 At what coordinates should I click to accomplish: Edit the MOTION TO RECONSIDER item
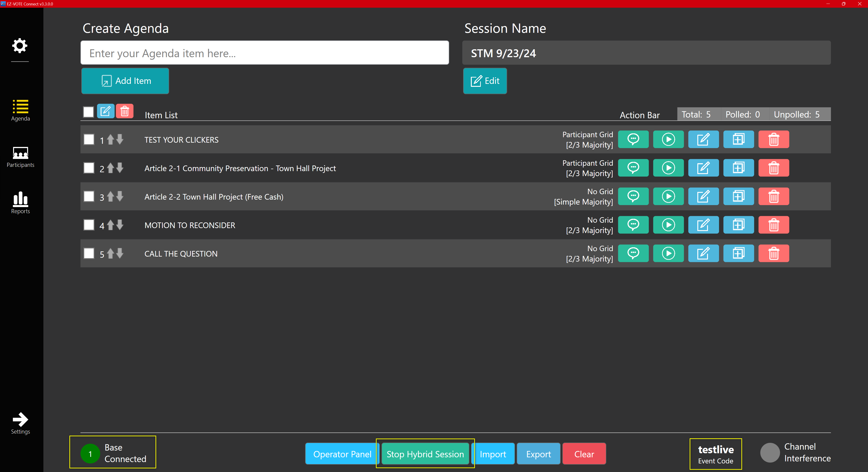coord(703,225)
